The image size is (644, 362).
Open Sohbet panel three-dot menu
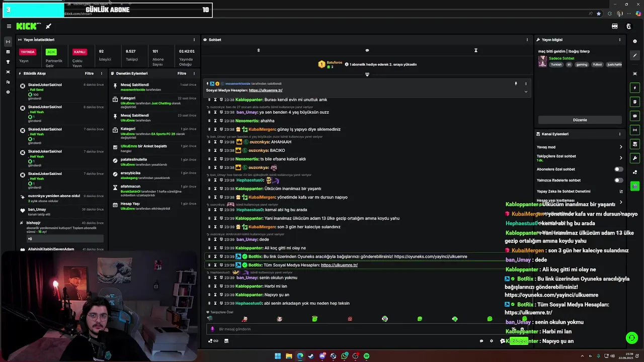(x=527, y=40)
